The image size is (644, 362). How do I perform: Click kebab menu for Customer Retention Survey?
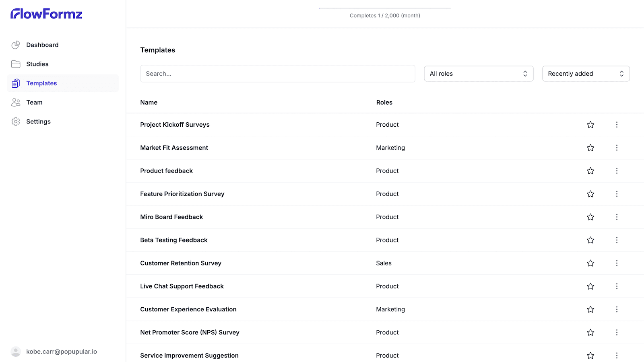tap(616, 263)
